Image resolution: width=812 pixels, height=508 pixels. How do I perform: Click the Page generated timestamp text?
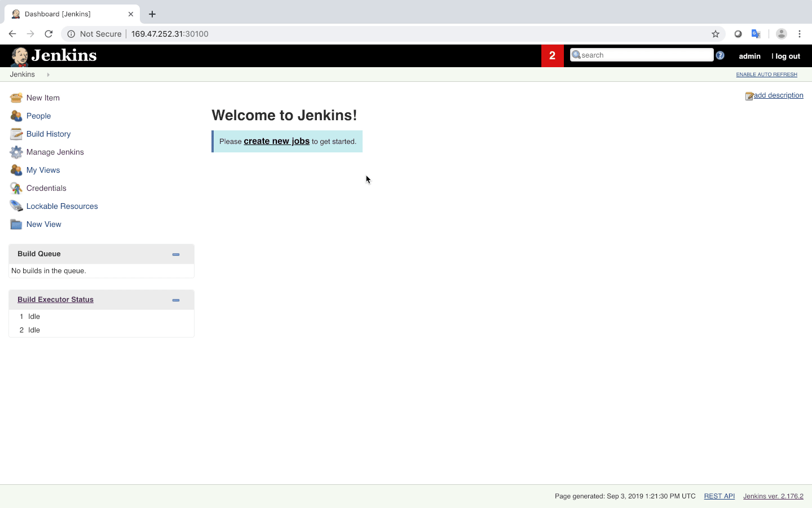pos(625,496)
